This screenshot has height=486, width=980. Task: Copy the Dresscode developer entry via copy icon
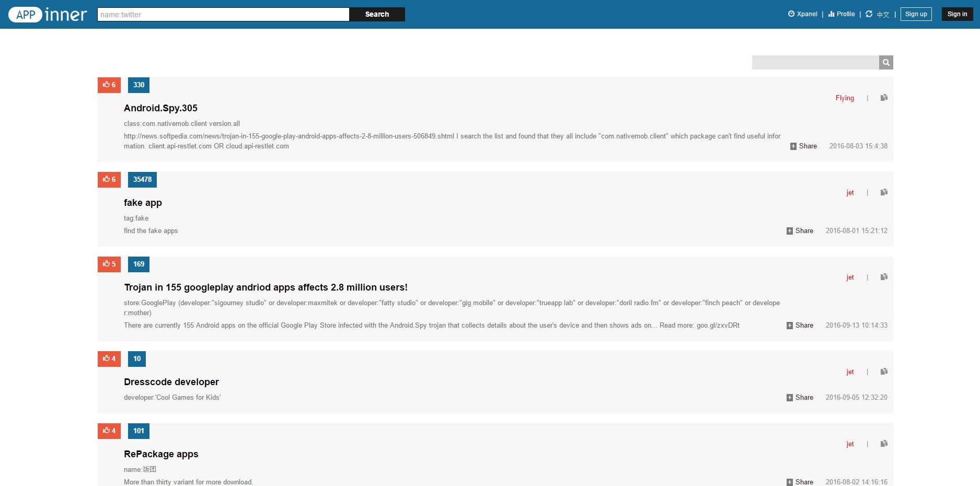(884, 372)
